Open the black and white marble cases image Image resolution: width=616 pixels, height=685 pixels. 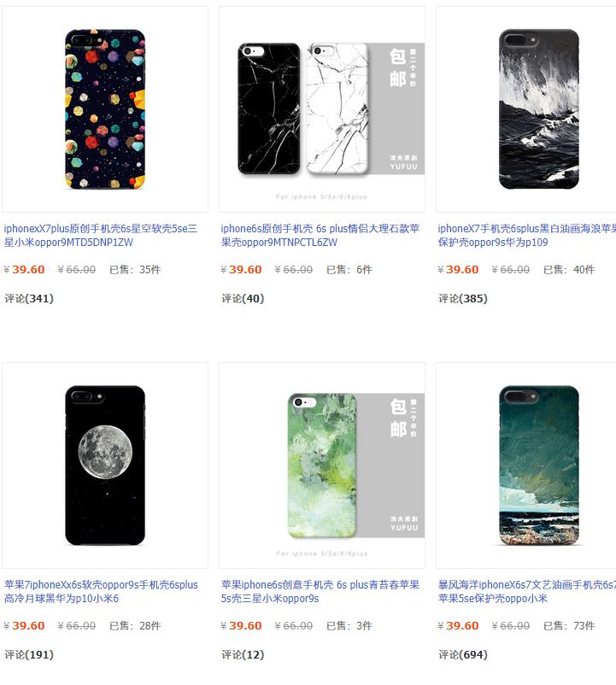click(x=322, y=109)
